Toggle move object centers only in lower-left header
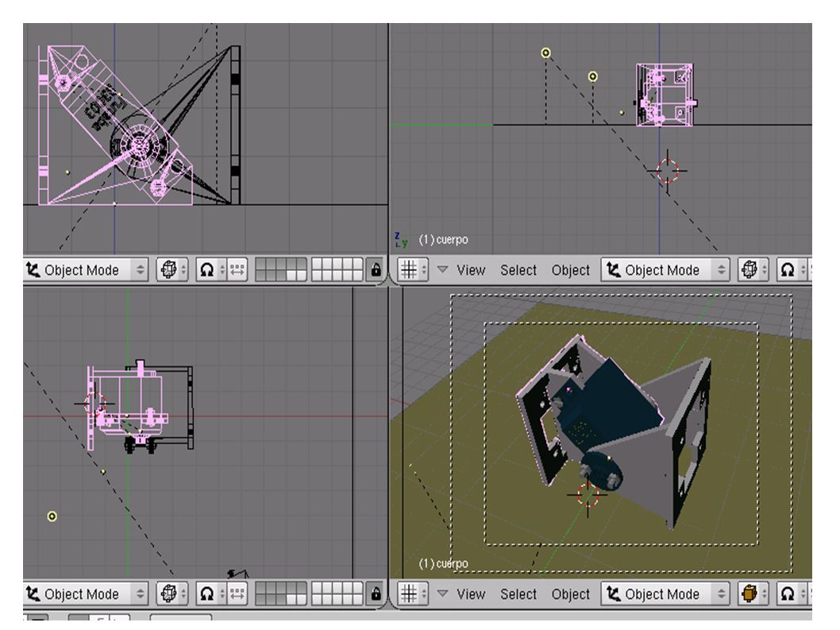Screen dimensions: 840x630 pos(237,593)
